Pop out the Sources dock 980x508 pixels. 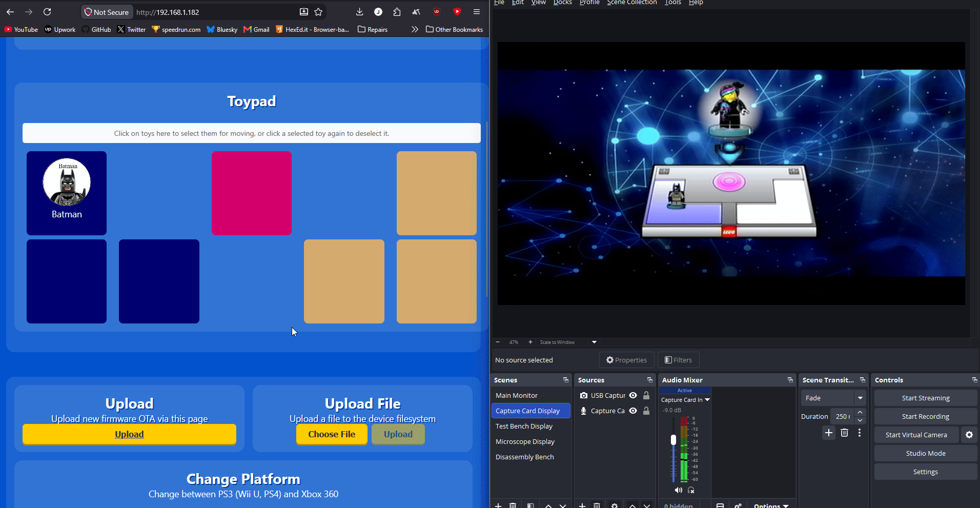(x=650, y=380)
